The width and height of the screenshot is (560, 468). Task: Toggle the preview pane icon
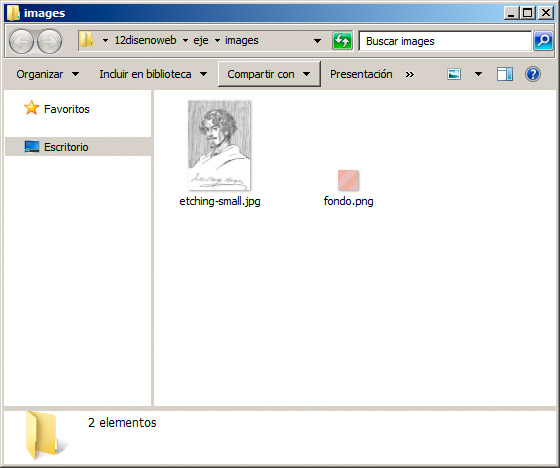[x=505, y=74]
